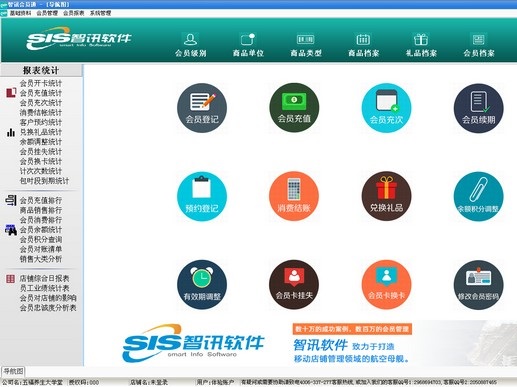Image resolution: width=517 pixels, height=387 pixels.
Task: Launch 会员充次 circle icon
Action: point(386,108)
